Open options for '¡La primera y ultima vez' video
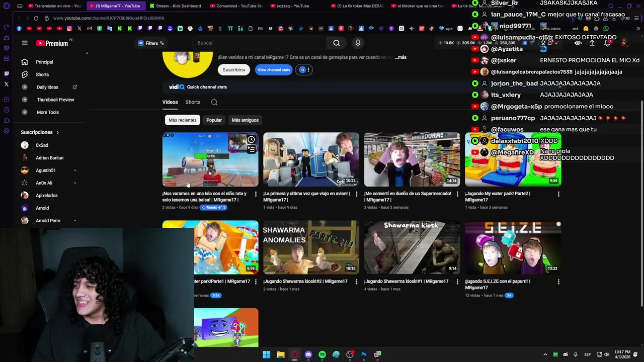Viewport: 644px width, 362px height. coord(356,194)
